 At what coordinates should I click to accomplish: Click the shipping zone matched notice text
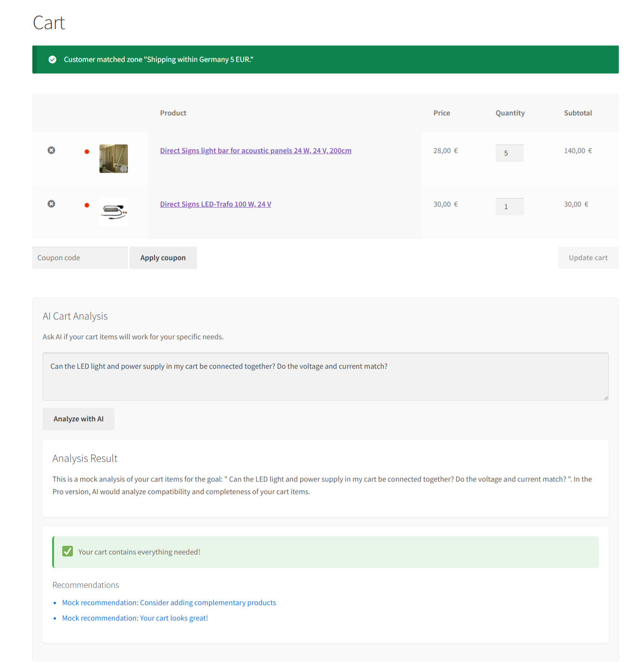coord(158,59)
